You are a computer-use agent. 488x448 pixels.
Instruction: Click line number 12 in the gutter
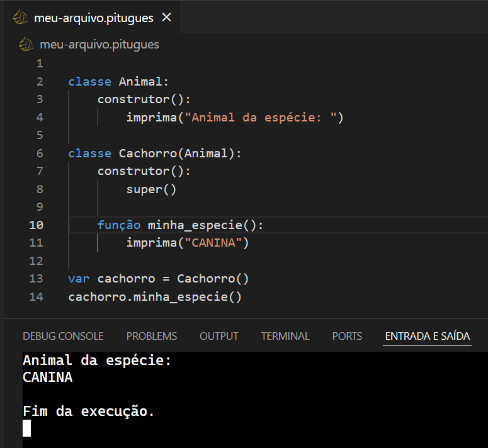pos(37,261)
